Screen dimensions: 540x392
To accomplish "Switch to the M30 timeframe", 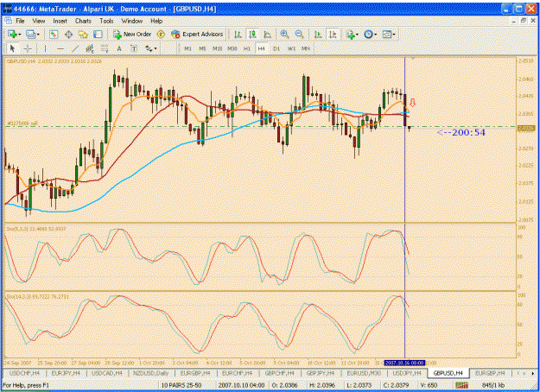I will [x=232, y=48].
